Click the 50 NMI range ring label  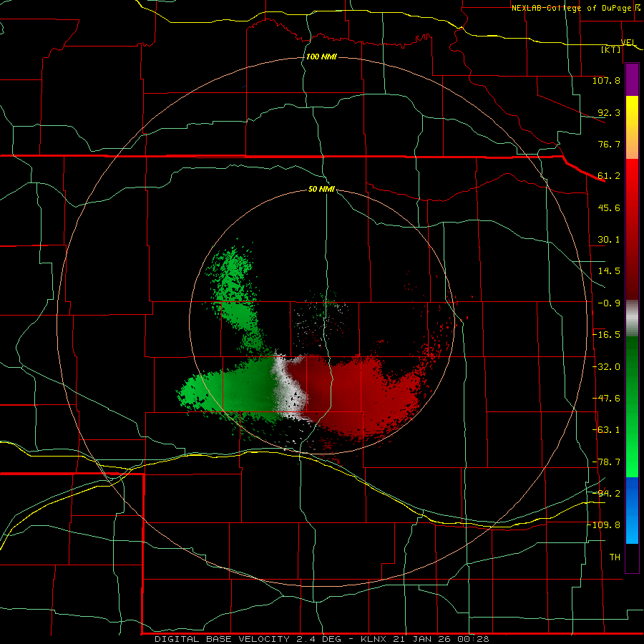click(x=321, y=190)
